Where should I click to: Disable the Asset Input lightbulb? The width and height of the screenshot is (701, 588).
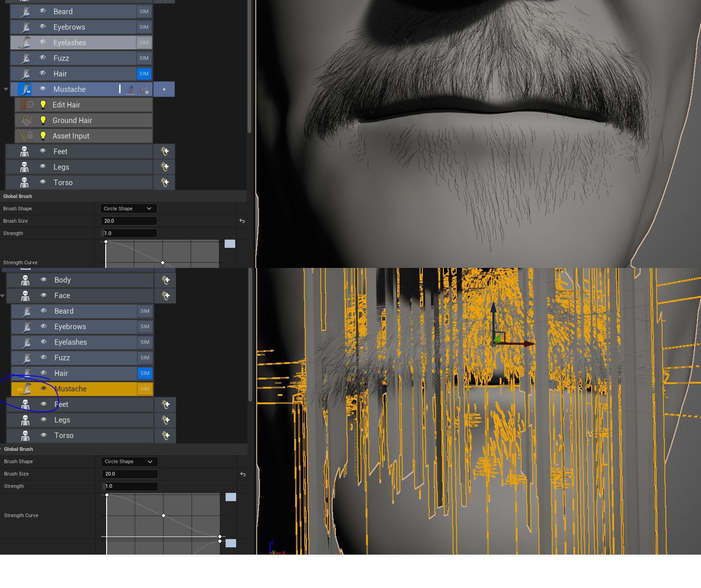[43, 136]
